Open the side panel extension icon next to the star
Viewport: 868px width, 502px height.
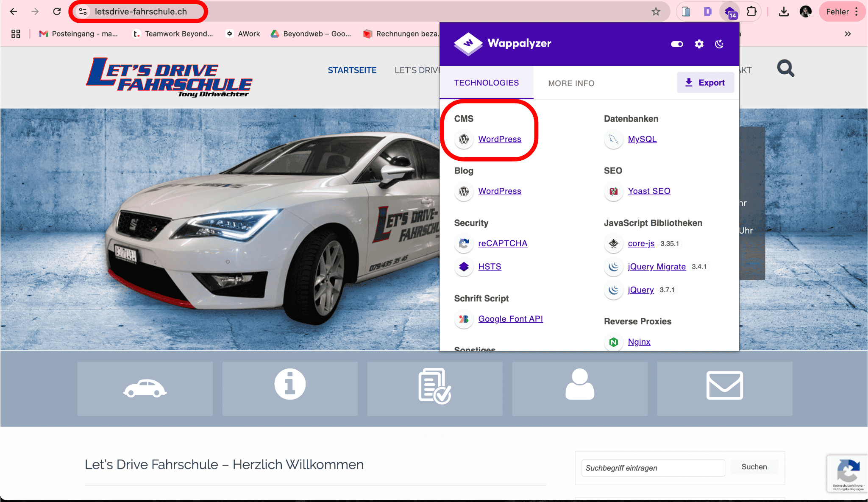[686, 11]
